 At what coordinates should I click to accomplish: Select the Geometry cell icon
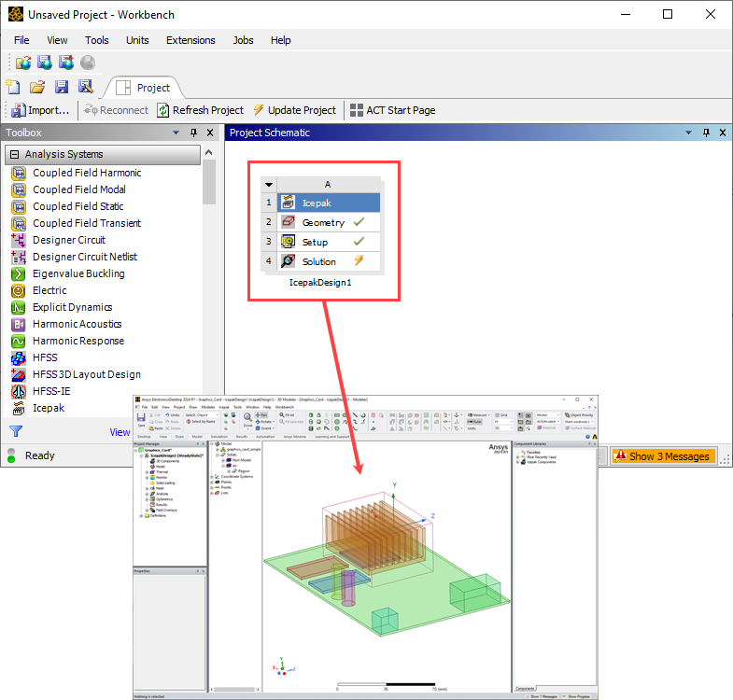[288, 222]
